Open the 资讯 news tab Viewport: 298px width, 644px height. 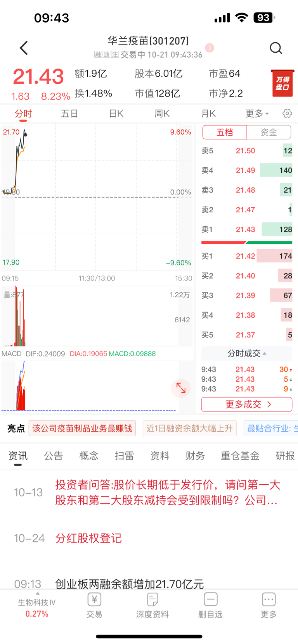18,456
